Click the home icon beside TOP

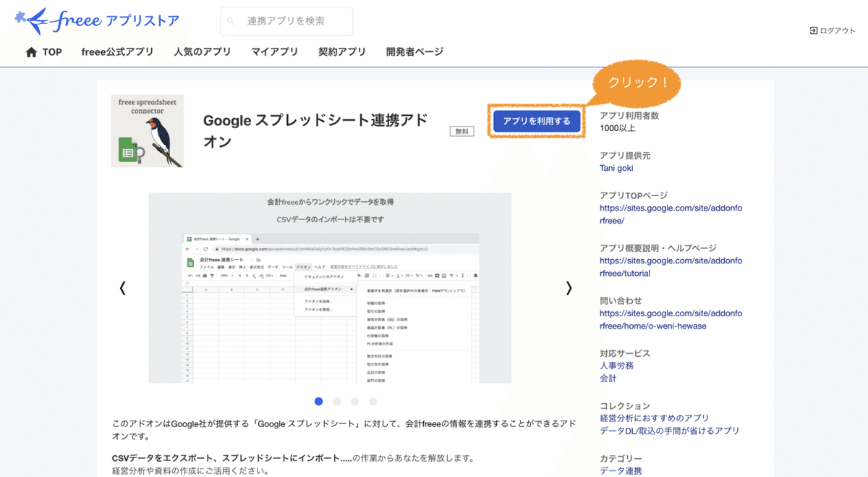point(31,52)
